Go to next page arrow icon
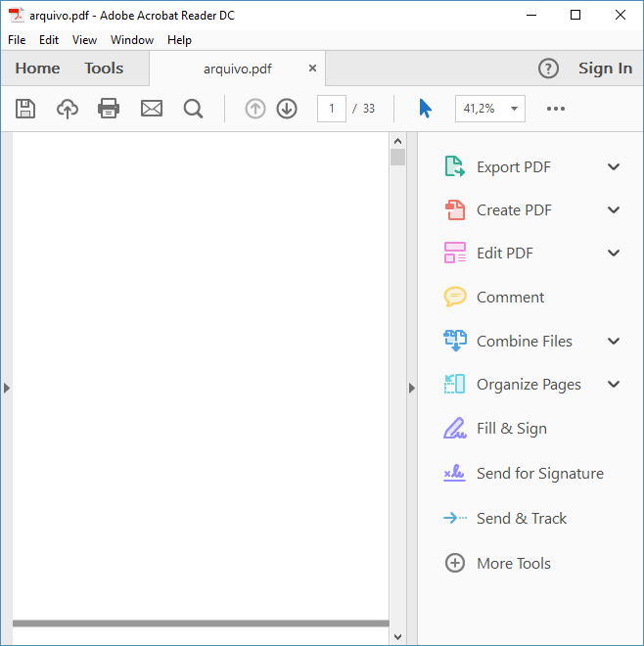644x646 pixels. tap(287, 109)
